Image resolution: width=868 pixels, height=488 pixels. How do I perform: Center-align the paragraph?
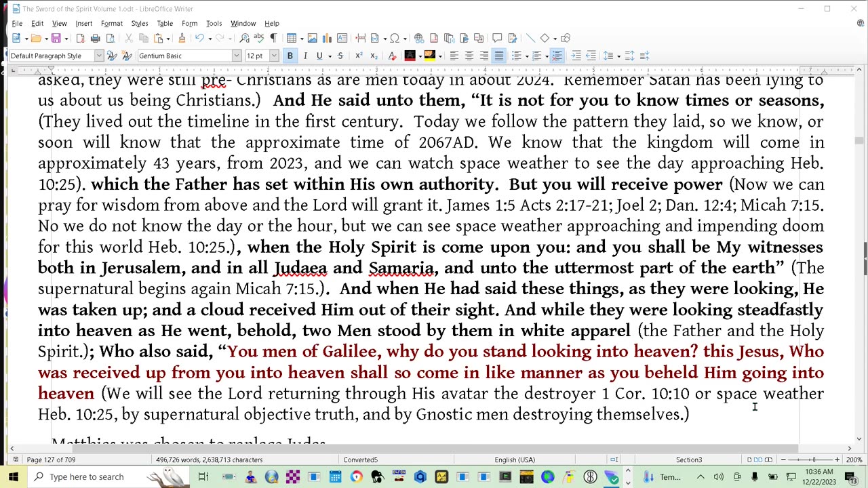pyautogui.click(x=469, y=56)
